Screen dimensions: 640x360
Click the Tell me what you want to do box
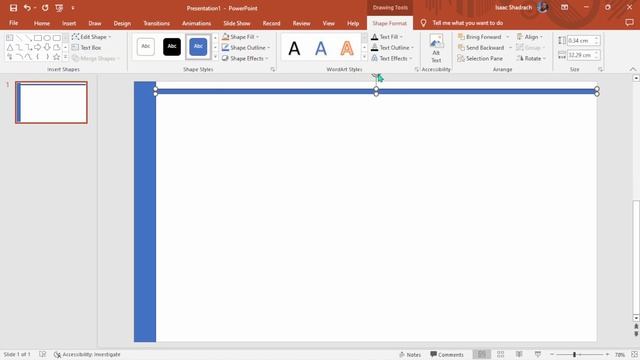(x=467, y=23)
